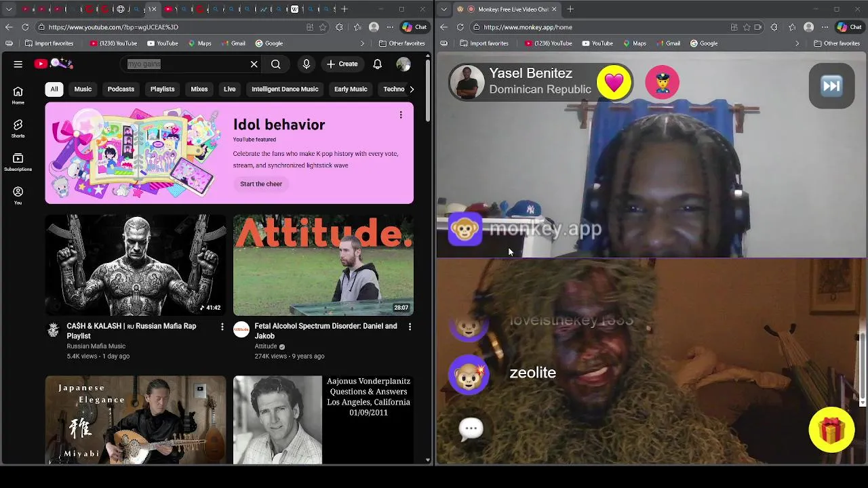Image resolution: width=868 pixels, height=488 pixels.
Task: Open Japanese Elegance Miyabi video thumbnail
Action: tap(136, 420)
